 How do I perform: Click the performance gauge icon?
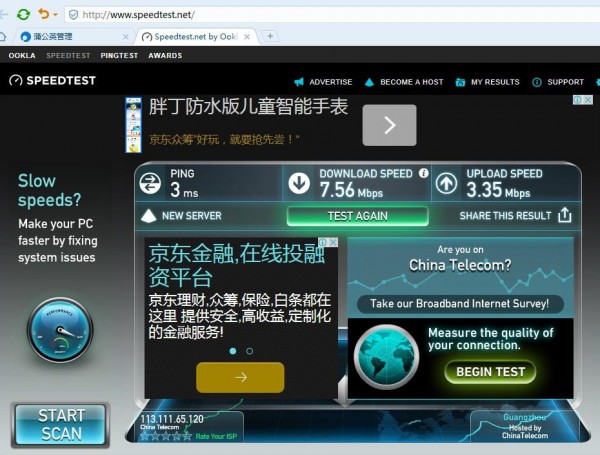[60, 330]
